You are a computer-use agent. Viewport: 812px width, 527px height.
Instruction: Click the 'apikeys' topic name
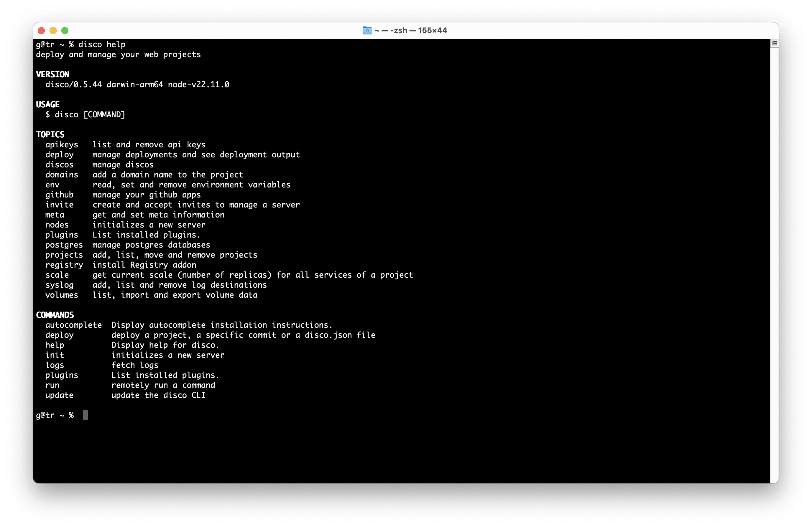pos(62,145)
